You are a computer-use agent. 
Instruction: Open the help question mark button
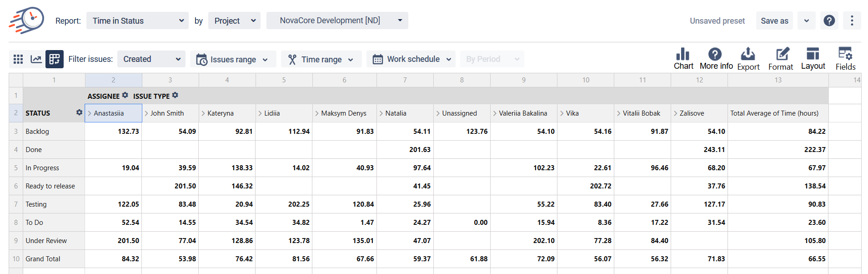tap(829, 21)
